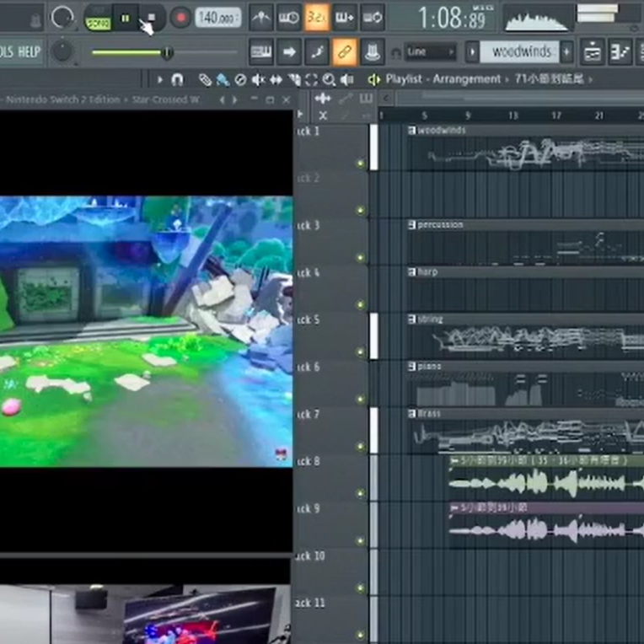This screenshot has width=644, height=644.
Task: Click the 140.000 tempo field
Action: click(217, 18)
